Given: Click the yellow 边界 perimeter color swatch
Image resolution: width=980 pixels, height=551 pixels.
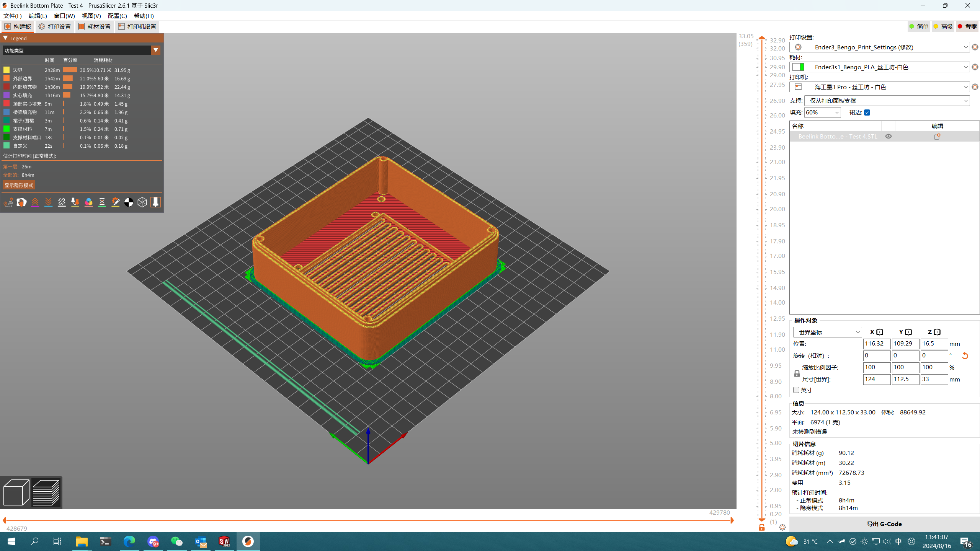Looking at the screenshot, I should pyautogui.click(x=7, y=70).
